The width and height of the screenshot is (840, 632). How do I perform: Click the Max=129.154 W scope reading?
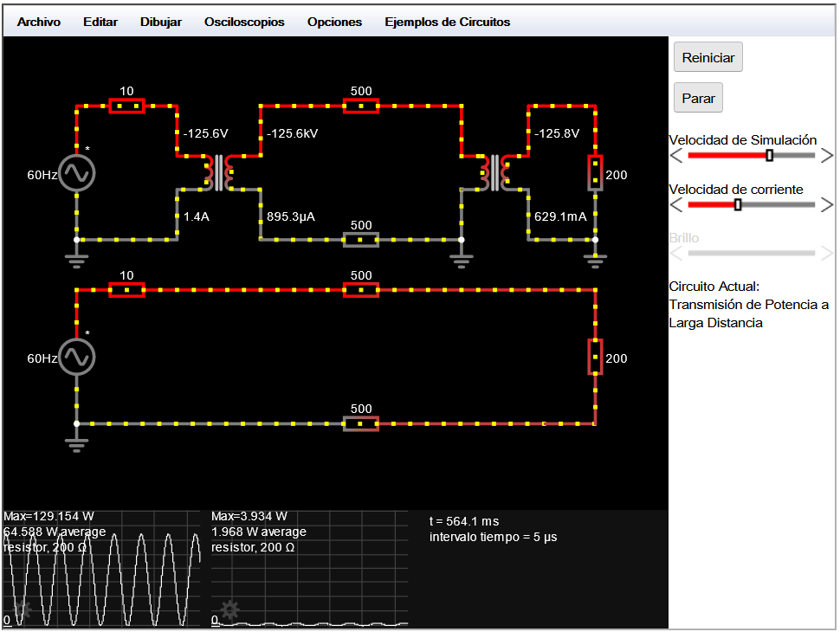pos(48,516)
